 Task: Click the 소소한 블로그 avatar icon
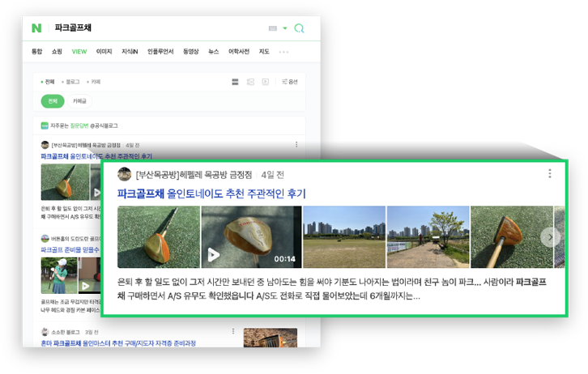(x=45, y=332)
